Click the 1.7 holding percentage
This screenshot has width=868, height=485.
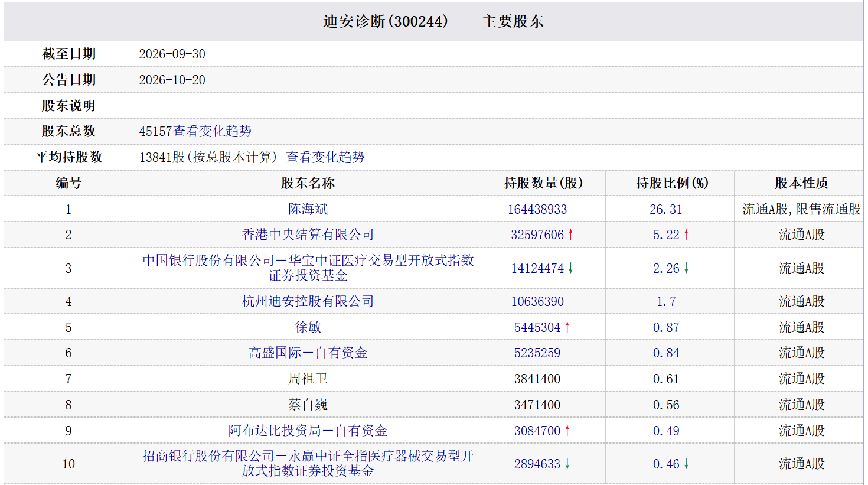coord(666,301)
